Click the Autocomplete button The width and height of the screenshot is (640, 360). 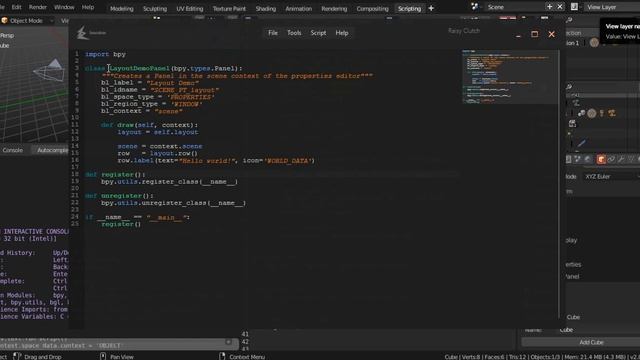(51, 150)
